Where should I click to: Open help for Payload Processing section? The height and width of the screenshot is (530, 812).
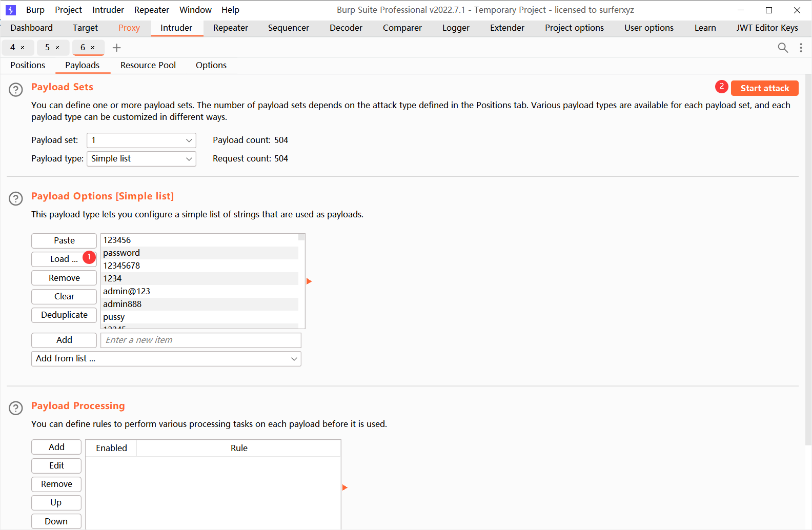tap(16, 408)
